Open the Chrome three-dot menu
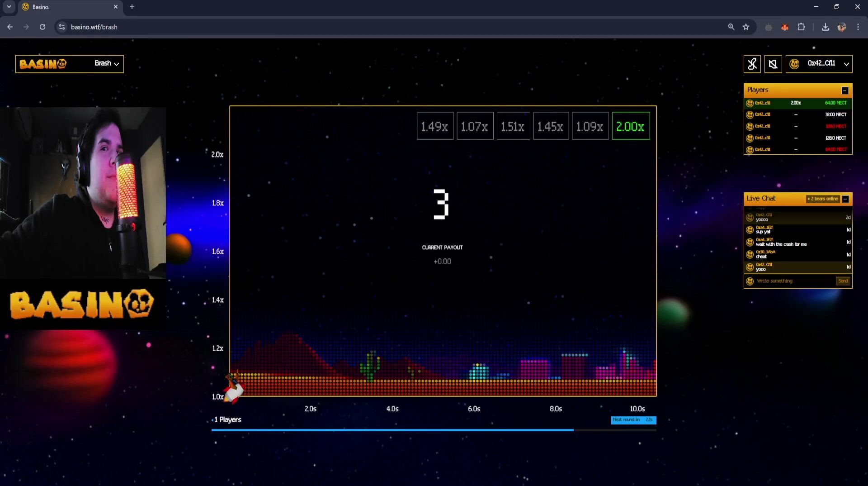The width and height of the screenshot is (868, 486). click(x=858, y=27)
